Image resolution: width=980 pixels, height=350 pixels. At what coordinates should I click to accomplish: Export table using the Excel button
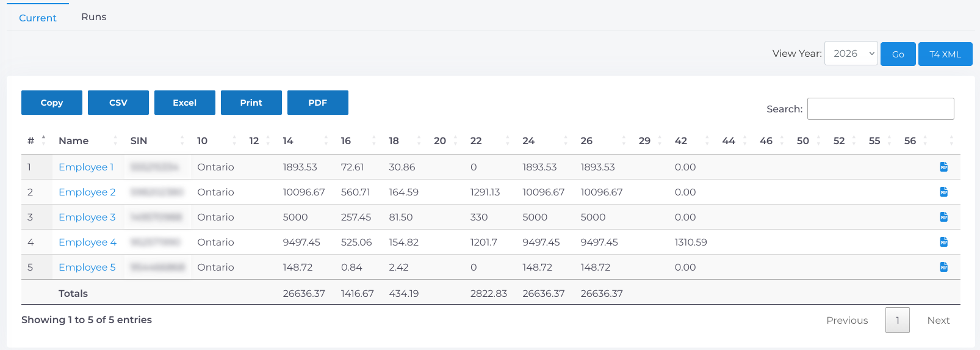pos(184,103)
